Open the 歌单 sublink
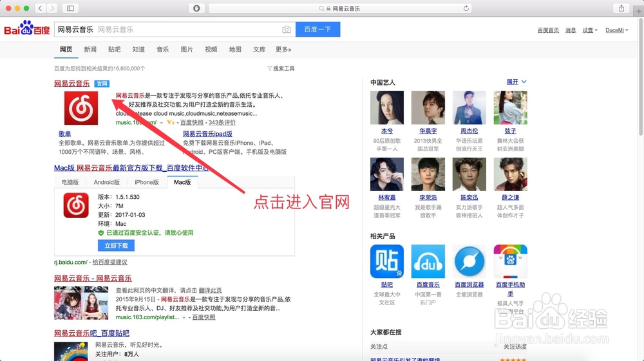 (x=65, y=134)
